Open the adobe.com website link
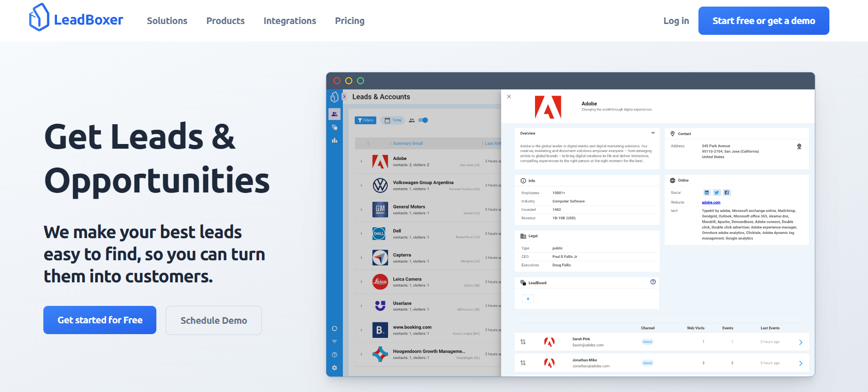This screenshot has height=392, width=868. [x=711, y=202]
